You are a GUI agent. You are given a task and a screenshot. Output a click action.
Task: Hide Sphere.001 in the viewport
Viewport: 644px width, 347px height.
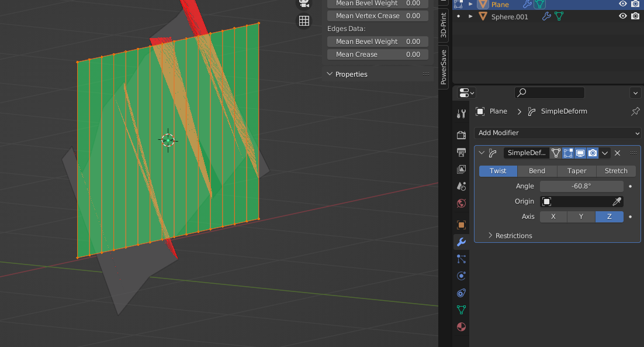click(x=623, y=16)
